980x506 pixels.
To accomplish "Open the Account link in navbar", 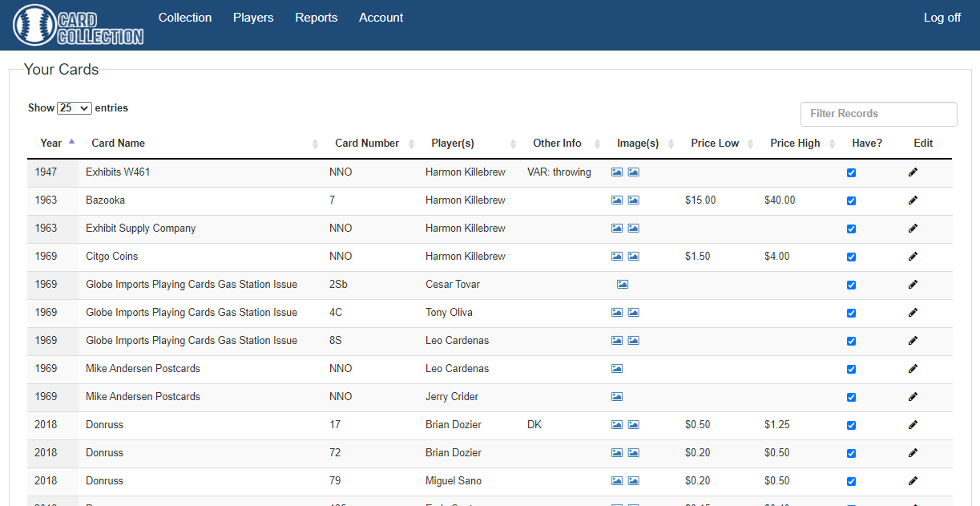I will [381, 18].
